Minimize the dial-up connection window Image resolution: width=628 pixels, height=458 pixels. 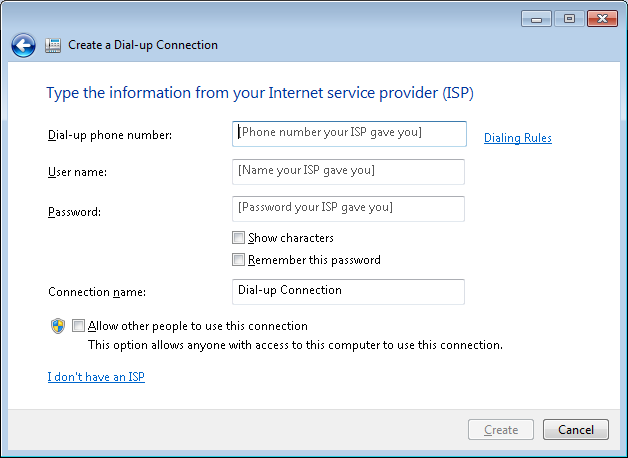click(x=536, y=18)
